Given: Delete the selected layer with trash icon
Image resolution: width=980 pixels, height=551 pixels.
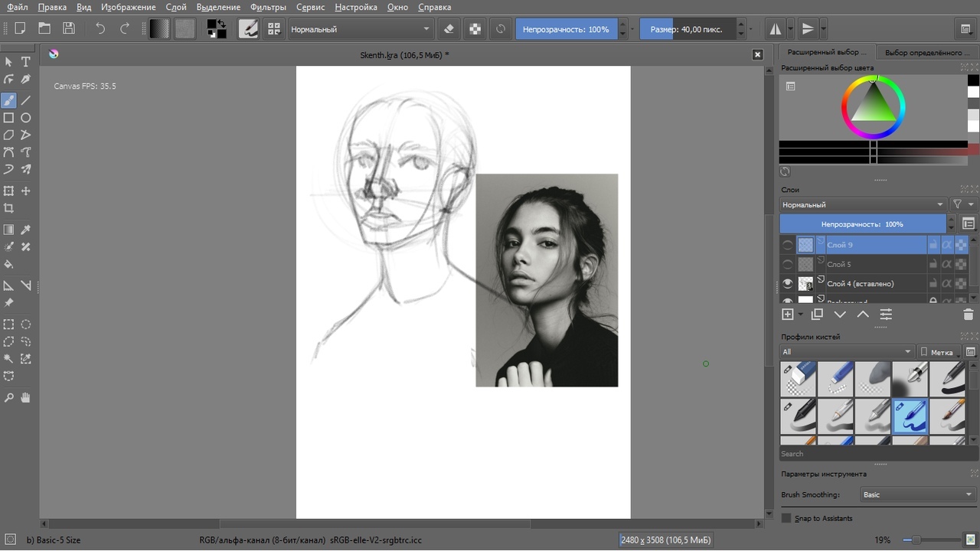Looking at the screenshot, I should pyautogui.click(x=968, y=315).
